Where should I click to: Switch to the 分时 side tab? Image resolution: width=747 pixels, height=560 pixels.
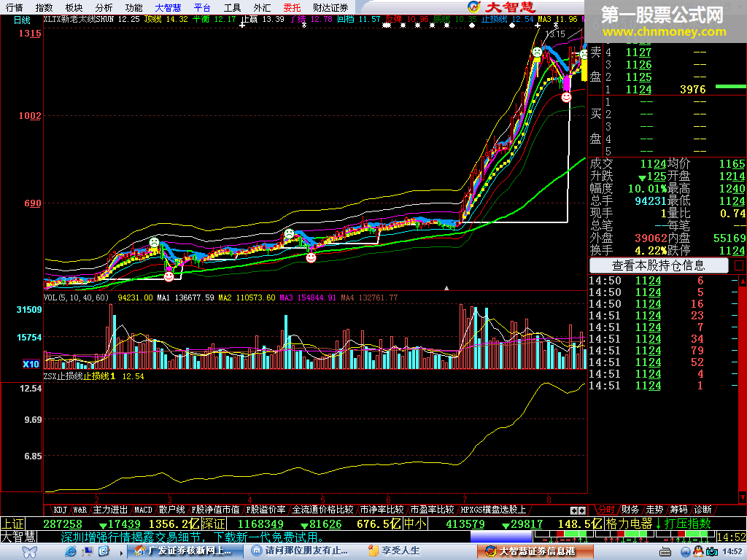(x=606, y=510)
